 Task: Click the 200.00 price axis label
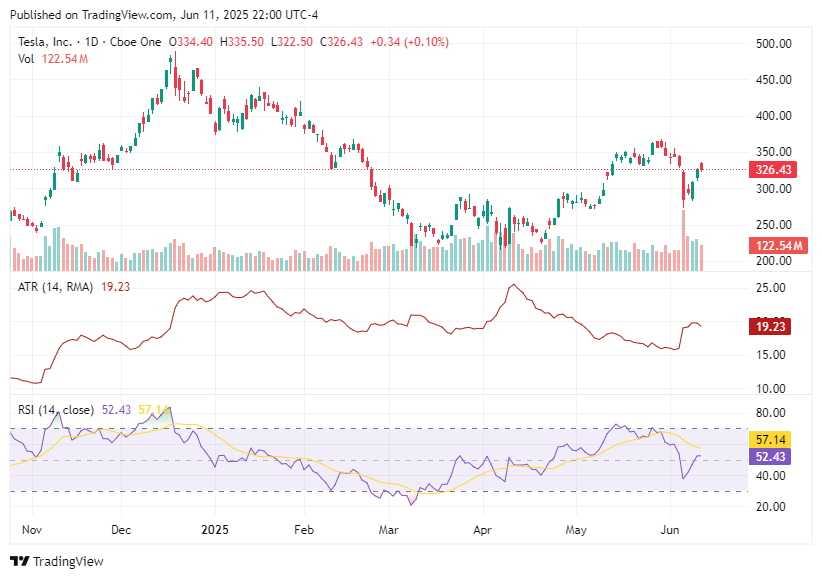[x=773, y=261]
